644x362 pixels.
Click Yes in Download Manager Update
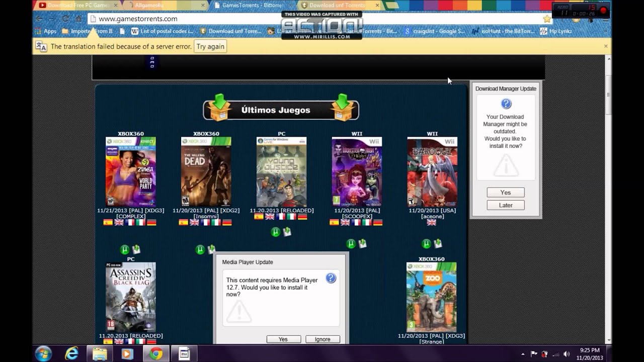506,193
